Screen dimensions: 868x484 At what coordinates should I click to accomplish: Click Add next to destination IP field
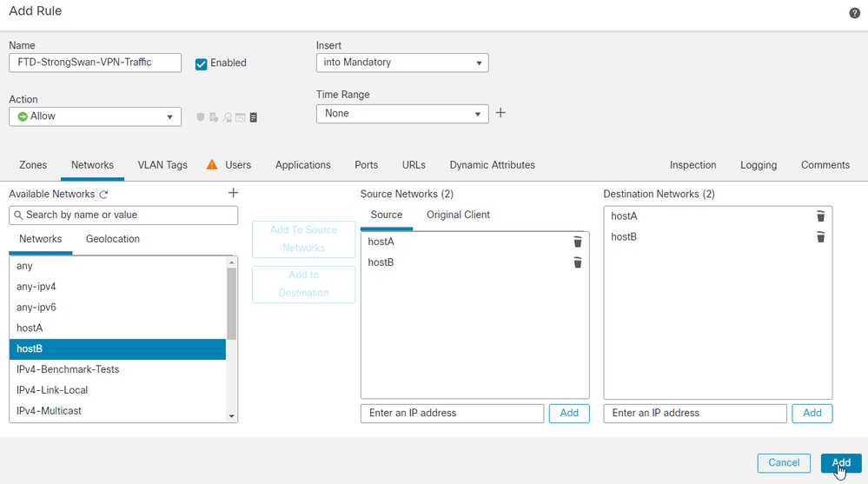pos(812,413)
